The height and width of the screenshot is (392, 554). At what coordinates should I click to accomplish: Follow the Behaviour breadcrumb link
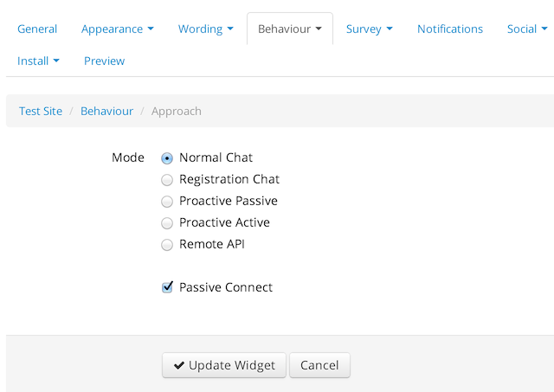(106, 112)
